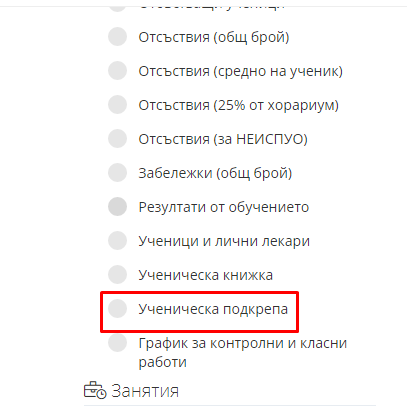Open Резултати от обучението report
Image resolution: width=407 pixels, height=412 pixels.
click(224, 207)
